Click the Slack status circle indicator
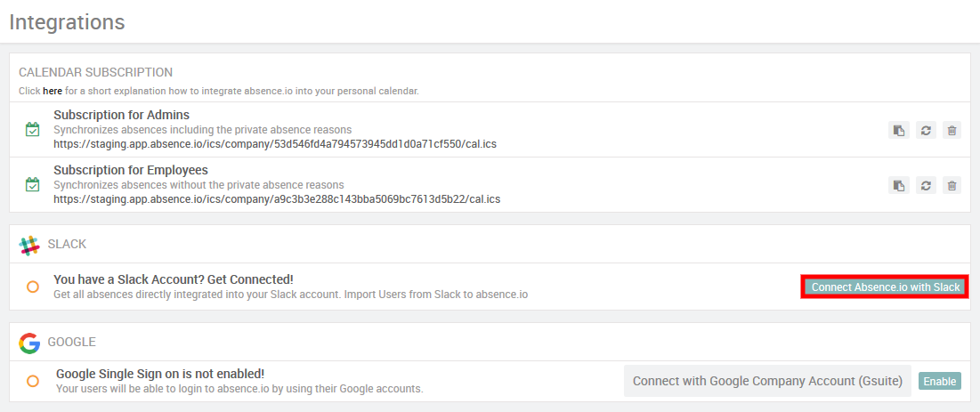This screenshot has height=412, width=980. point(33,287)
